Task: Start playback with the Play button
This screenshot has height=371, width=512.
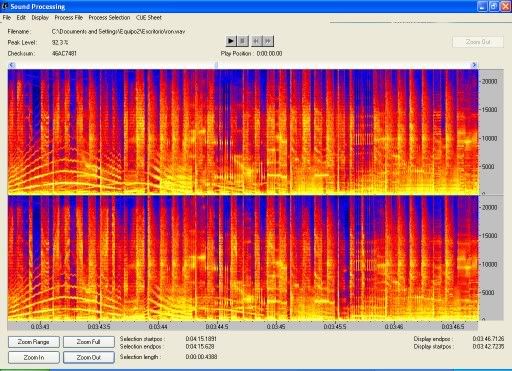Action: coord(230,41)
